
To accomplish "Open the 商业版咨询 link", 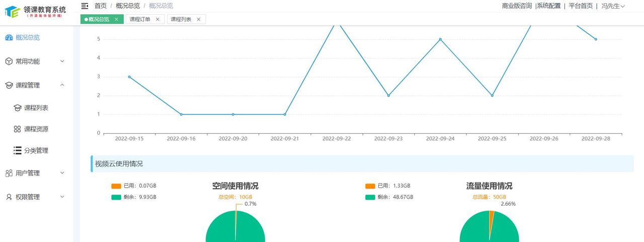I will [517, 6].
